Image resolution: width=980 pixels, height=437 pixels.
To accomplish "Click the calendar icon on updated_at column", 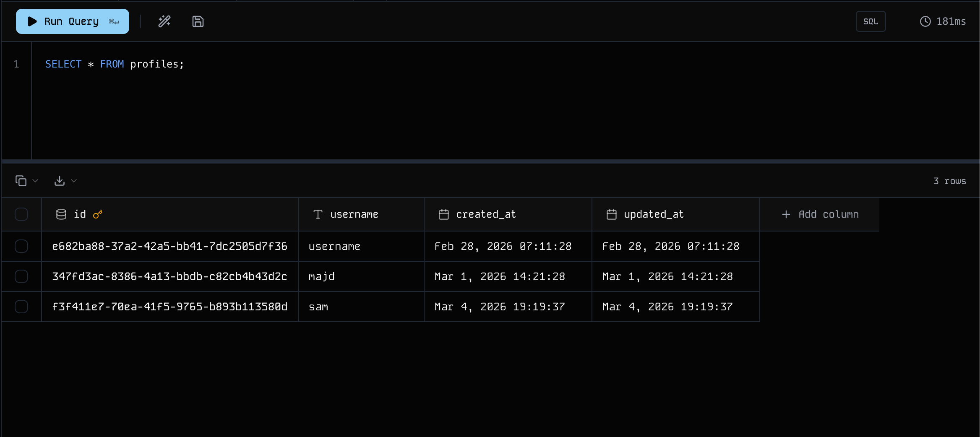I will coord(611,214).
